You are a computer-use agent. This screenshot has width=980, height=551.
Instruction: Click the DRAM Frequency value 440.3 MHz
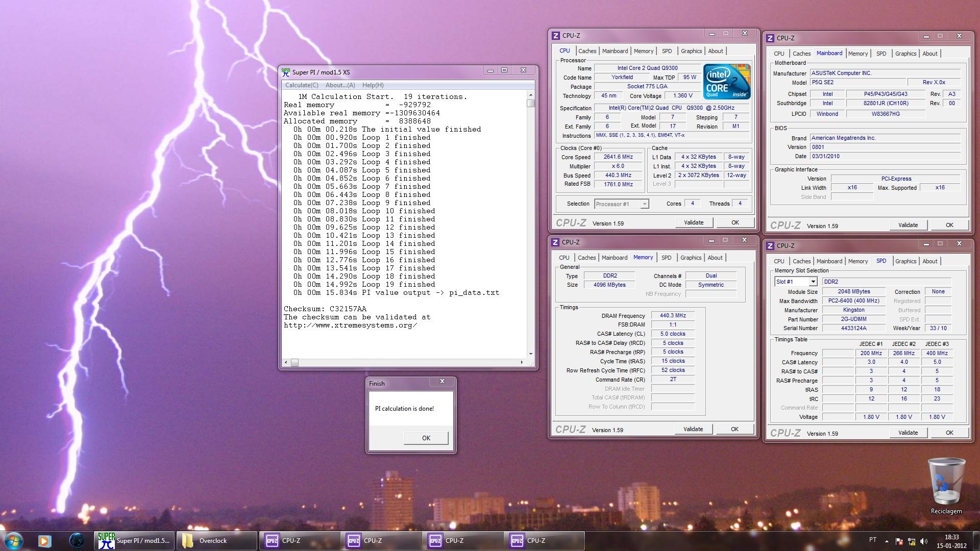click(673, 316)
